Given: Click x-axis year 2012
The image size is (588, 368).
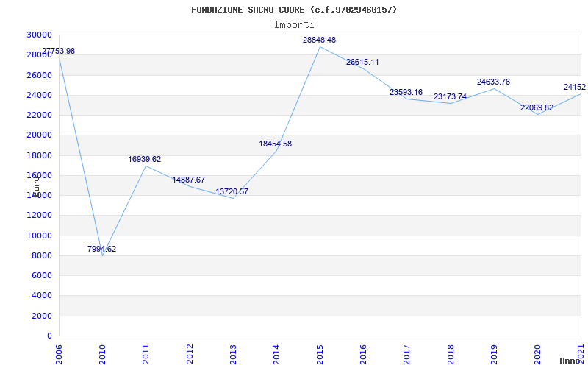Looking at the screenshot, I should coord(190,354).
